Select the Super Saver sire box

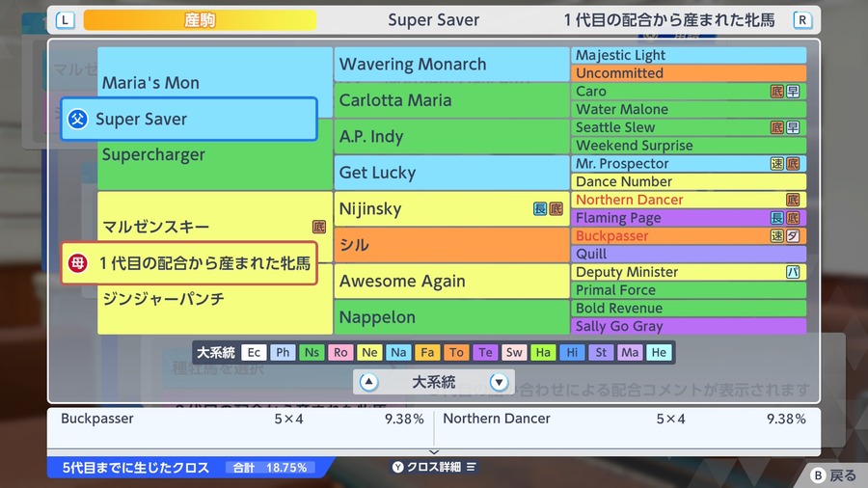(189, 119)
